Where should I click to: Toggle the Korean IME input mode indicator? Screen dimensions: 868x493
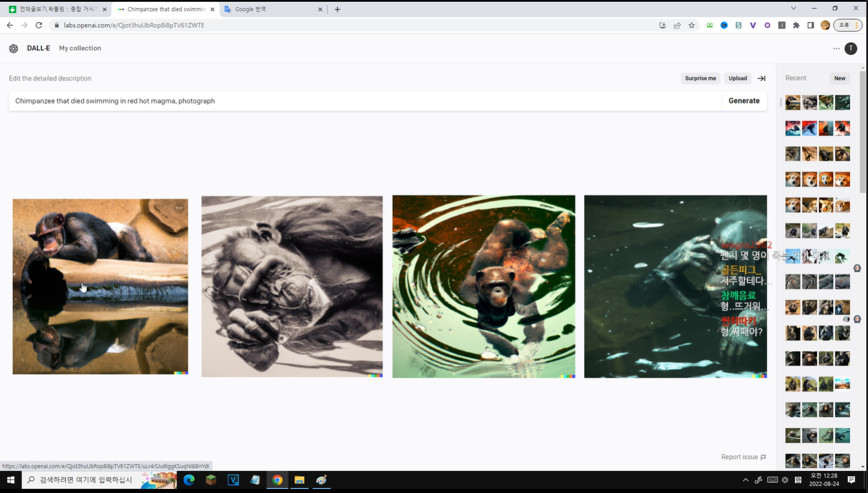pos(798,480)
